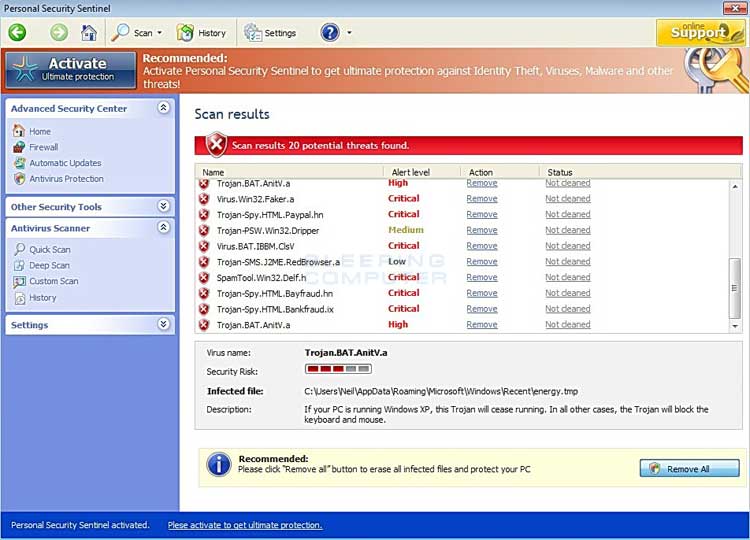Screen dimensions: 750x540
Task: Select the Virus.BAT.IBBM.ClsV row
Action: [462, 246]
